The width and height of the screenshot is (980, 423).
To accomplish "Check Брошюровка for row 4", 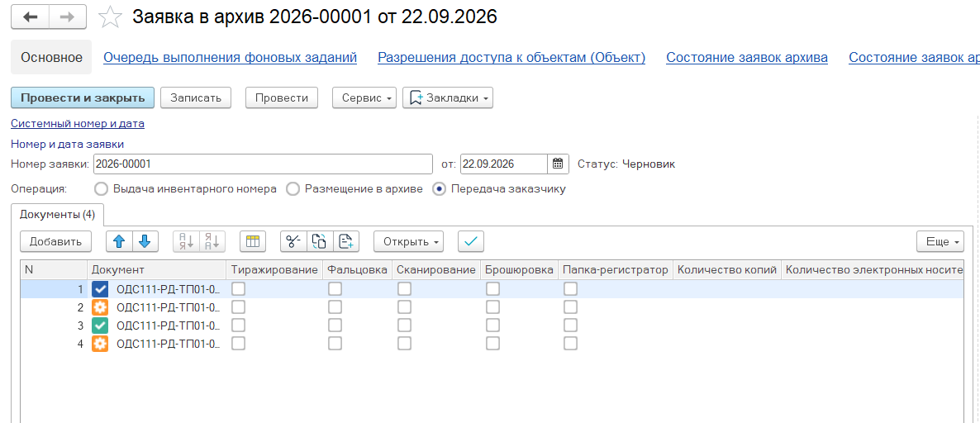I will coord(493,343).
